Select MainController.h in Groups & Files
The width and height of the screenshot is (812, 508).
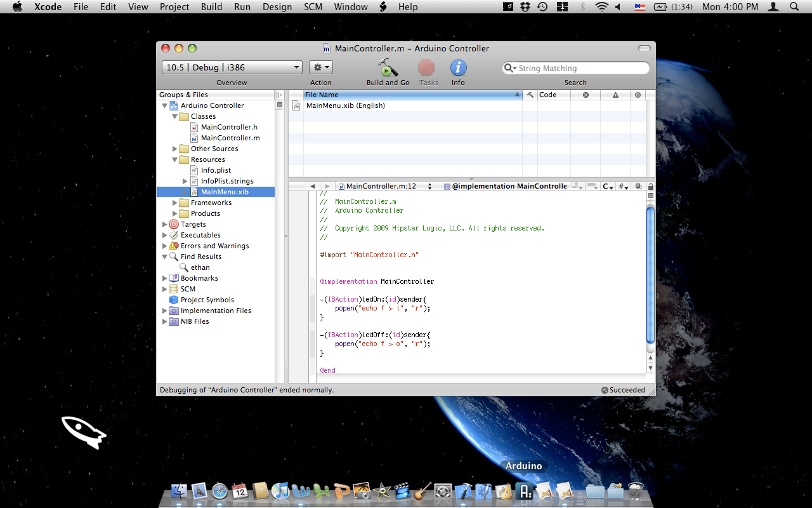229,127
